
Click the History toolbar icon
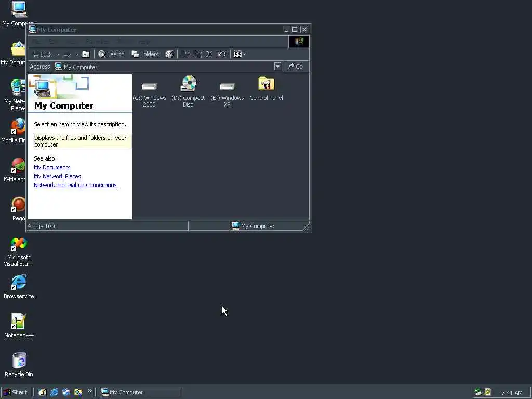pyautogui.click(x=169, y=54)
